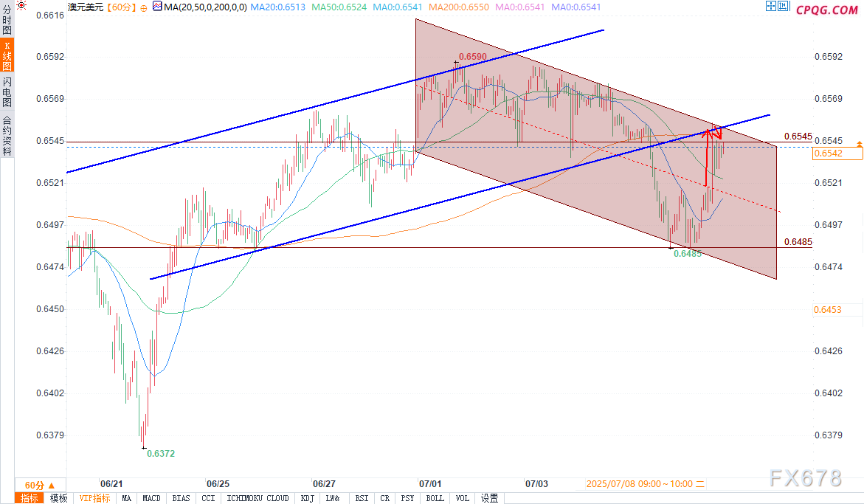This screenshot has width=864, height=504.
Task: Click the CPQG.COM logo
Action: click(x=827, y=9)
